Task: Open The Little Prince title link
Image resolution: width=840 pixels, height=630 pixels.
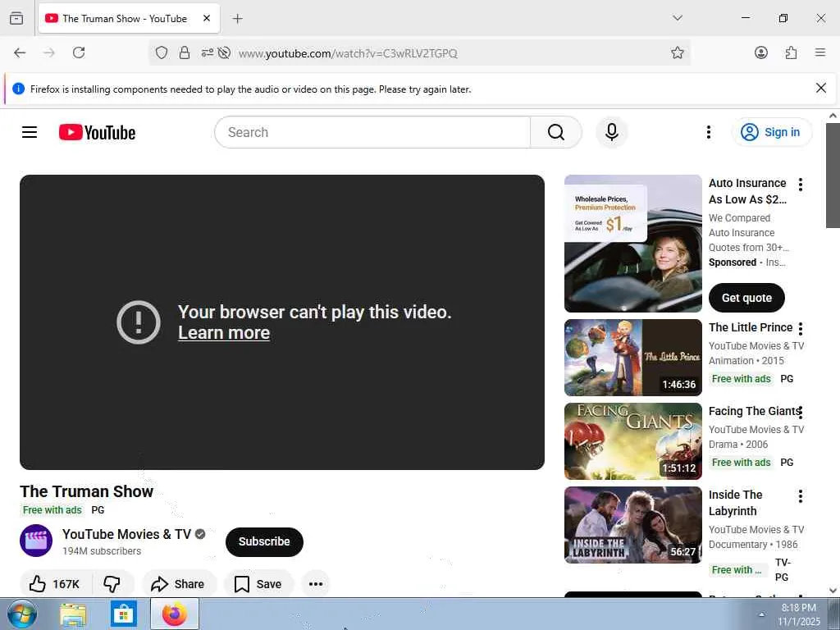Action: click(x=751, y=327)
